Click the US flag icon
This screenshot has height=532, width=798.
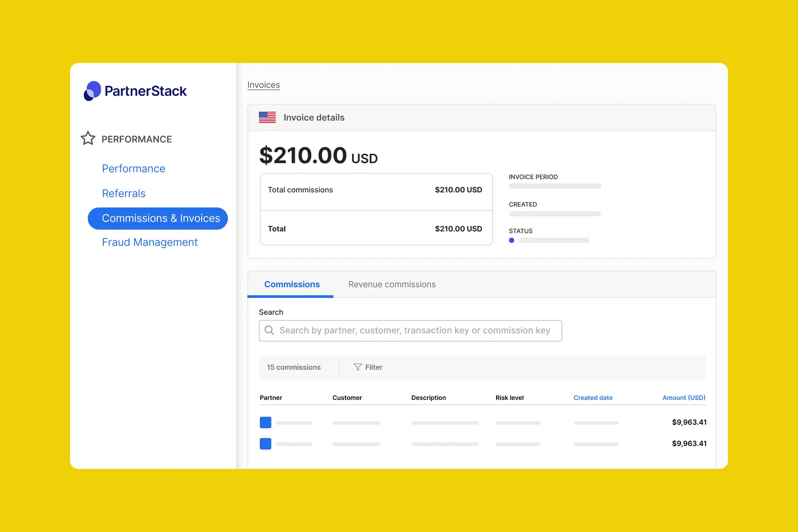click(267, 117)
